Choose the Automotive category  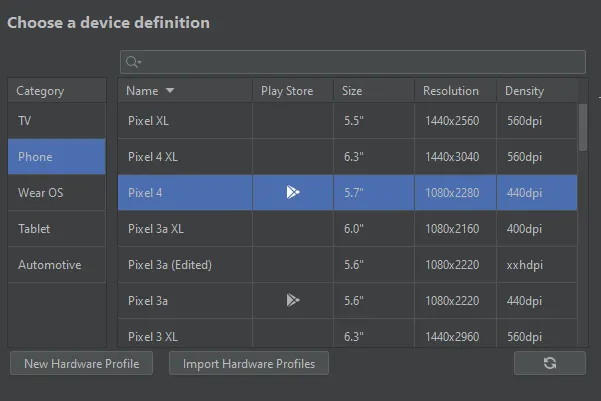(56, 265)
